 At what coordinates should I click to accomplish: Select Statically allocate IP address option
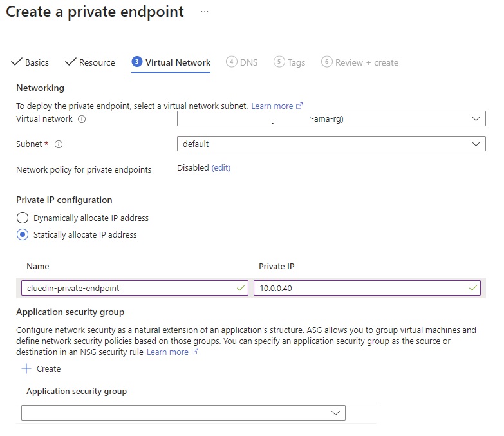23,235
